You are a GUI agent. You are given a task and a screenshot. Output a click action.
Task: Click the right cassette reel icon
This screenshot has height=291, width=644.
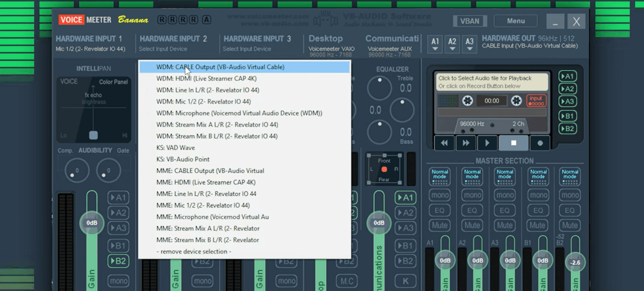click(x=516, y=101)
